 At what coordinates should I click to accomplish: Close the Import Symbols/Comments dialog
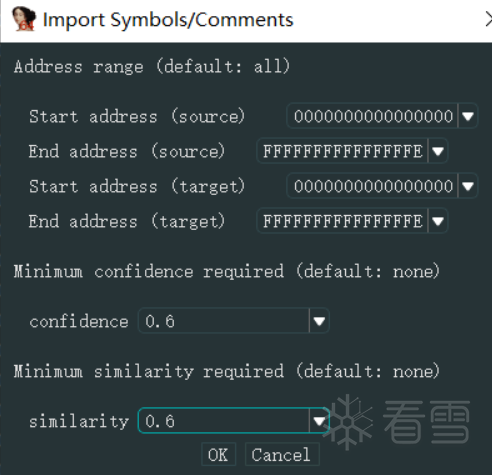[x=488, y=19]
